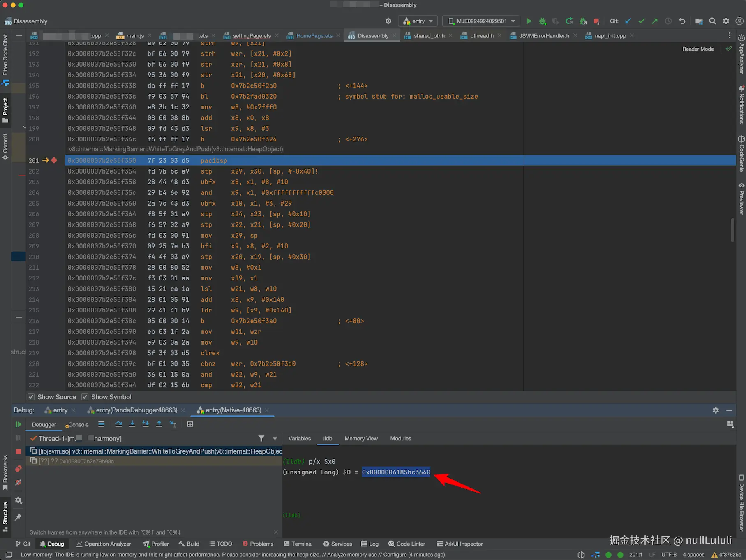Open the Terminal tool window
Image resolution: width=746 pixels, height=560 pixels.
click(298, 544)
